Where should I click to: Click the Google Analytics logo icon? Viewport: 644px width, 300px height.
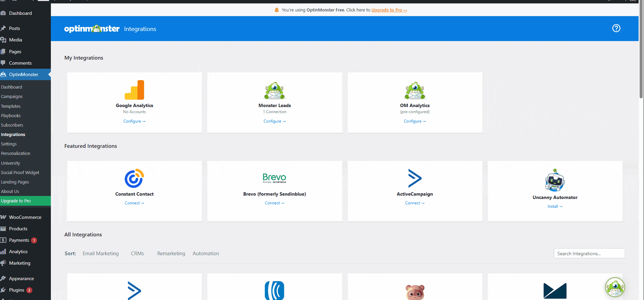(x=134, y=90)
